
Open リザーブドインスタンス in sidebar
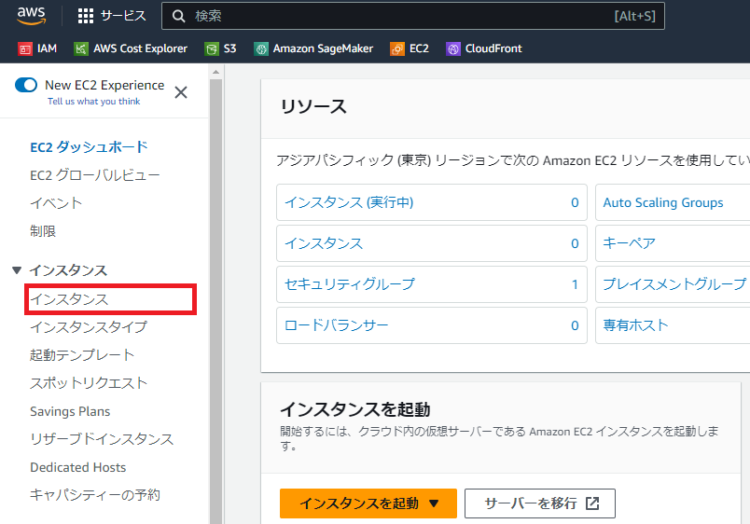coord(101,439)
